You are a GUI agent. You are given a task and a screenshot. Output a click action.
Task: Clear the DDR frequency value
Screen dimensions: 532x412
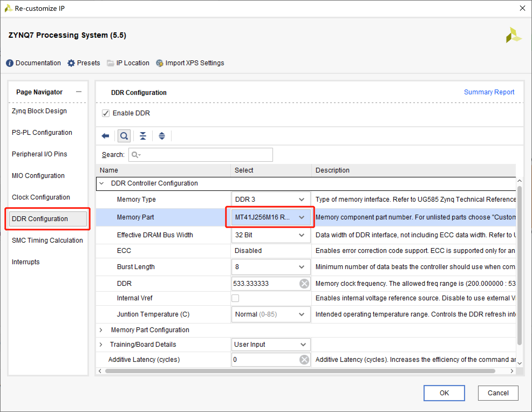pyautogui.click(x=304, y=284)
